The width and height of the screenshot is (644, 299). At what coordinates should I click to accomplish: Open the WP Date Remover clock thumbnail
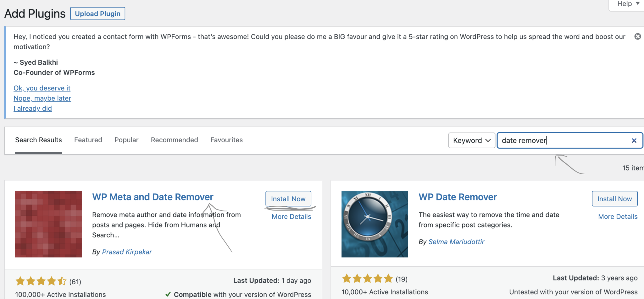point(375,224)
